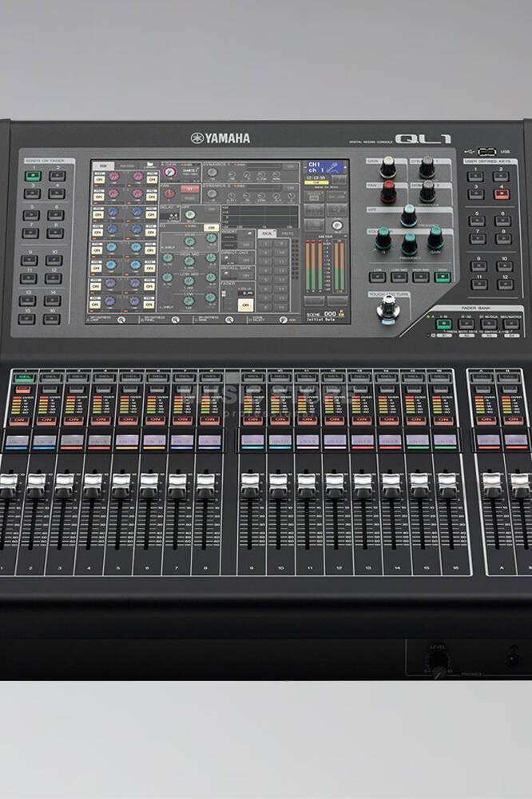
Task: Click the HPF frequency knob
Action: click(x=409, y=214)
